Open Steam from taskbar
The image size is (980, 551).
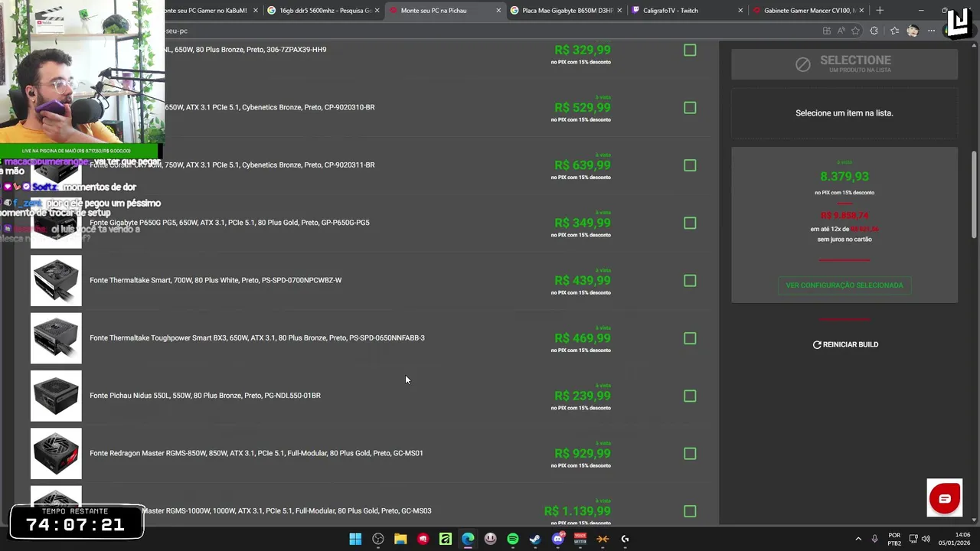[x=535, y=539]
